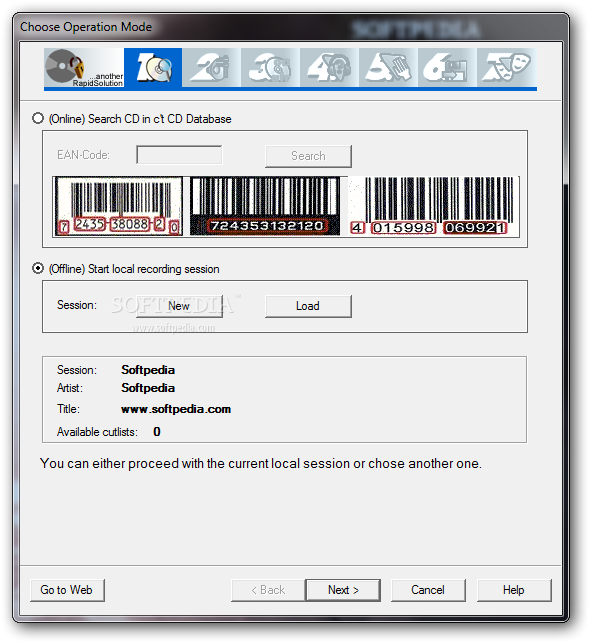
Task: Select step 6 floppy disk icon
Action: coord(447,68)
